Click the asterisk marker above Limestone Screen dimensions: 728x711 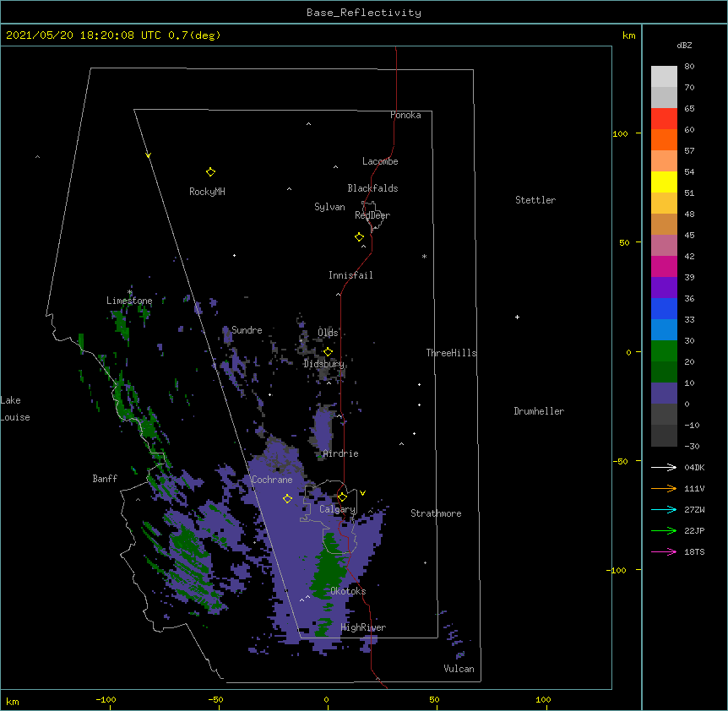(129, 292)
